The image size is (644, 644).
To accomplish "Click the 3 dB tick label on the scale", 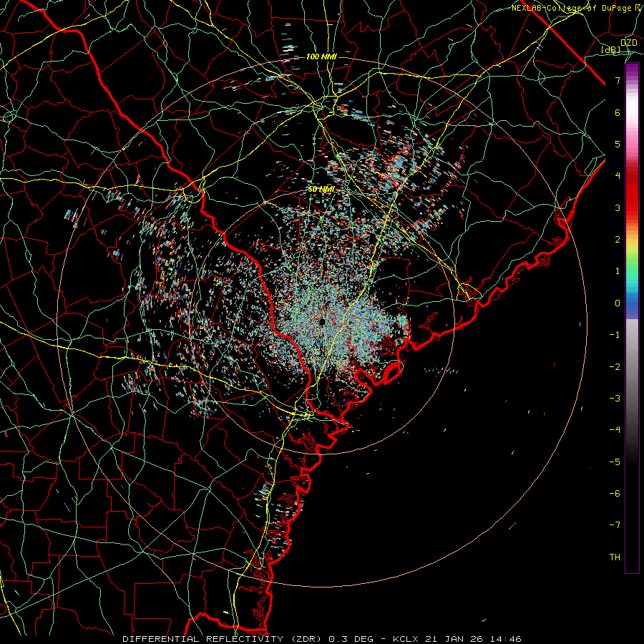I will click(x=618, y=208).
